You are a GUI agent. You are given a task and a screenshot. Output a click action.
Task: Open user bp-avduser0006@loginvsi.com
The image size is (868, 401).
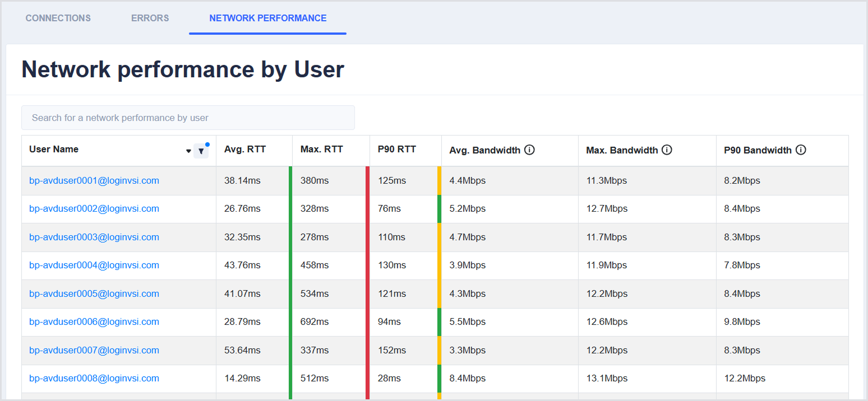94,321
